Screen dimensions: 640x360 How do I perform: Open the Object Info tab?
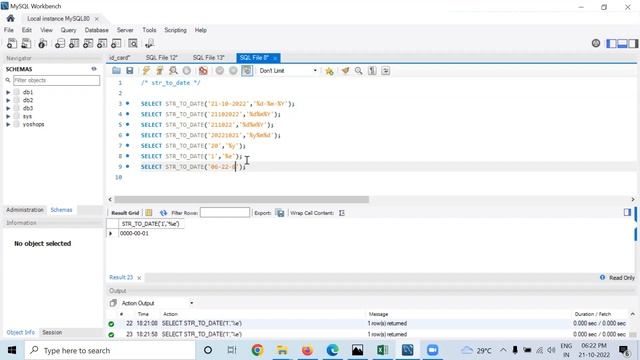pyautogui.click(x=20, y=332)
